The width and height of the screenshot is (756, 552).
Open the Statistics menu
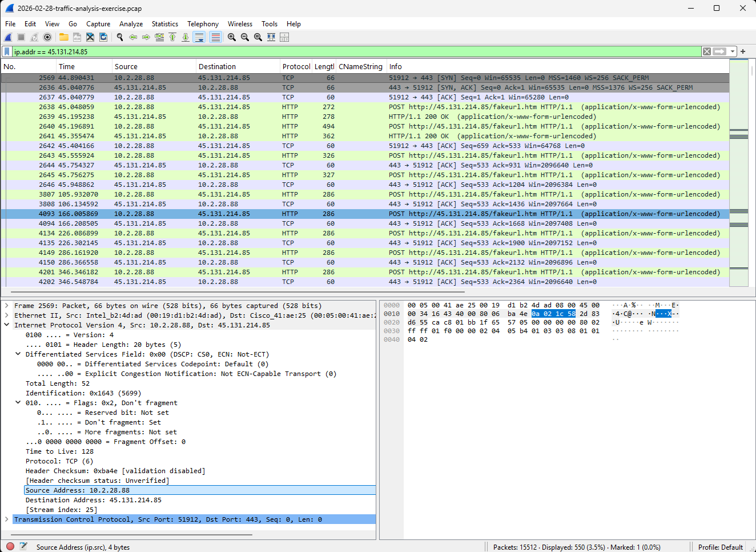[164, 24]
